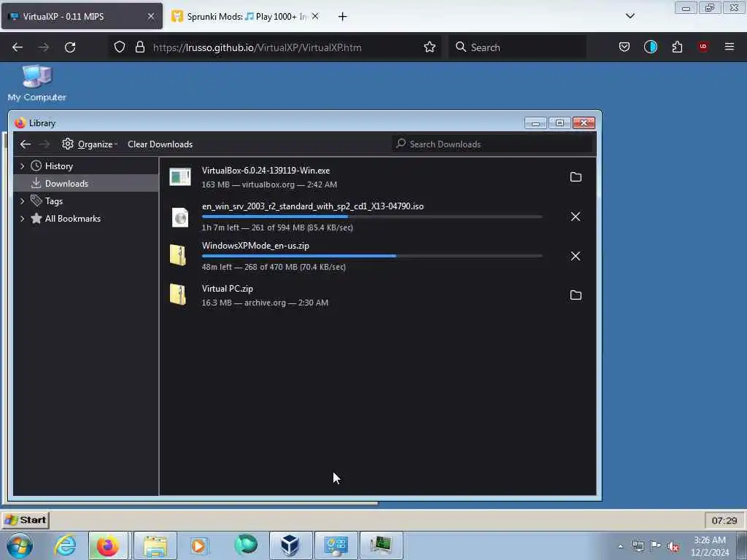This screenshot has height=560, width=747.
Task: Open Firefox from the taskbar
Action: point(108,545)
